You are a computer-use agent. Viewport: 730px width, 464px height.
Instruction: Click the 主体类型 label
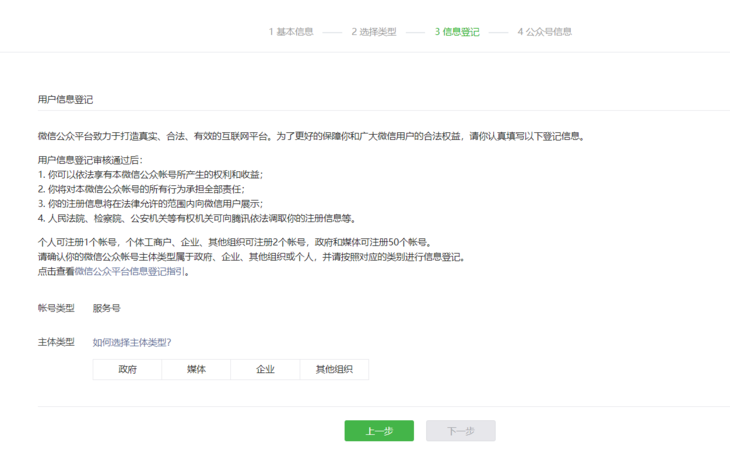point(56,342)
